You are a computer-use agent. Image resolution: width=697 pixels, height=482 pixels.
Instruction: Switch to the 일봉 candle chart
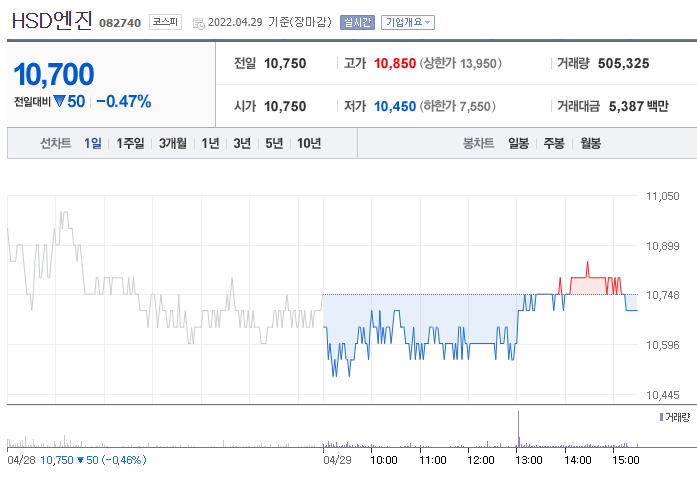pos(518,143)
